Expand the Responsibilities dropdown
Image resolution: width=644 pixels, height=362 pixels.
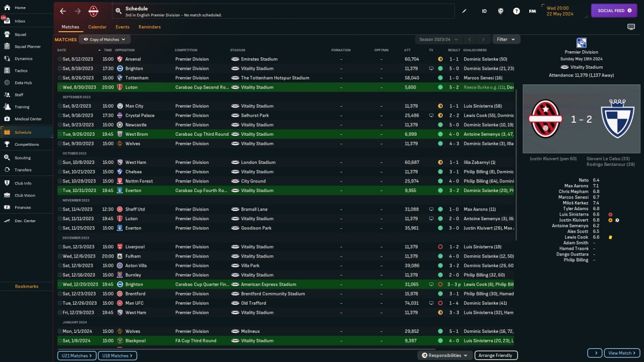click(445, 355)
